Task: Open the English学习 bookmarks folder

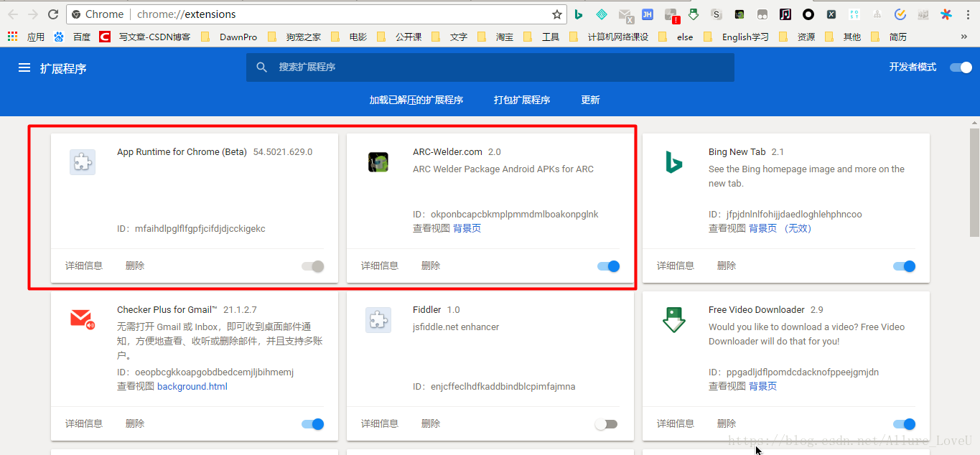Action: point(736,37)
